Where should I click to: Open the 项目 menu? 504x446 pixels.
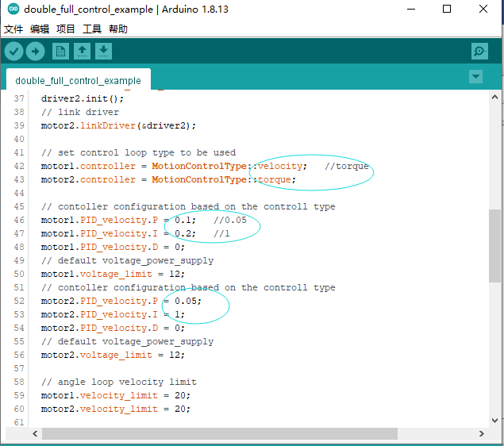click(x=66, y=29)
